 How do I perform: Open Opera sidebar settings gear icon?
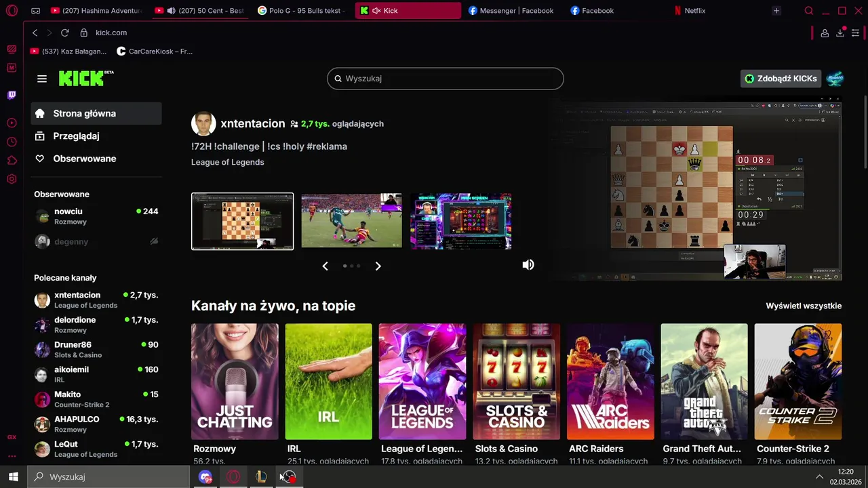[12, 179]
